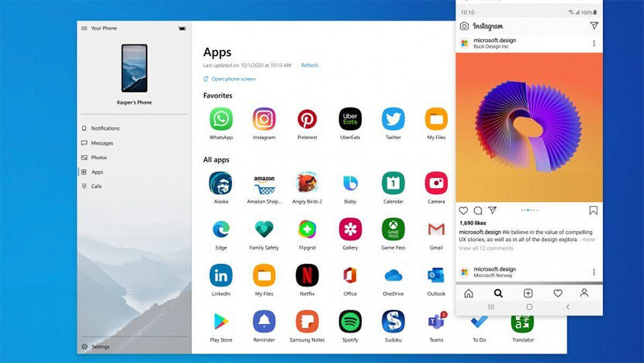Open Instagram direct messages icon
Screen dimensions: 644x363
[594, 25]
